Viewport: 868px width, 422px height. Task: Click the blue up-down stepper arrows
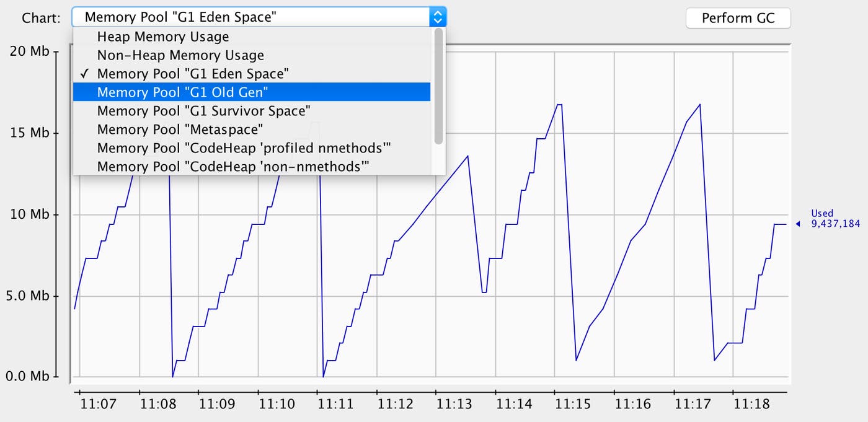coord(438,16)
